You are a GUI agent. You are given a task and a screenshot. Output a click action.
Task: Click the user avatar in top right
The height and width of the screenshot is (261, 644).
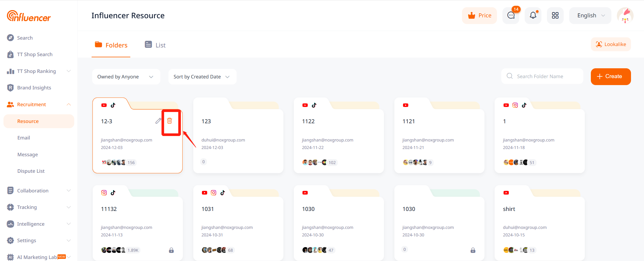coord(625,16)
